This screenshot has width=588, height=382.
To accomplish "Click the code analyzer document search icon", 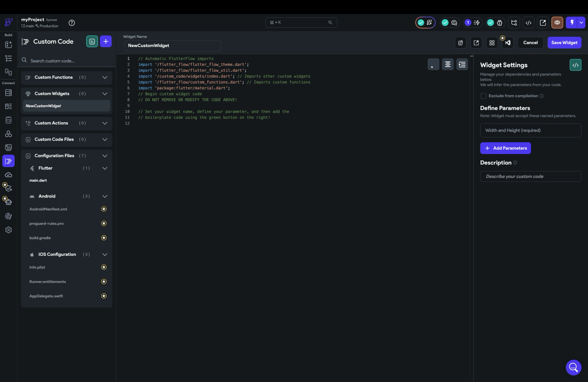I will coord(460,43).
